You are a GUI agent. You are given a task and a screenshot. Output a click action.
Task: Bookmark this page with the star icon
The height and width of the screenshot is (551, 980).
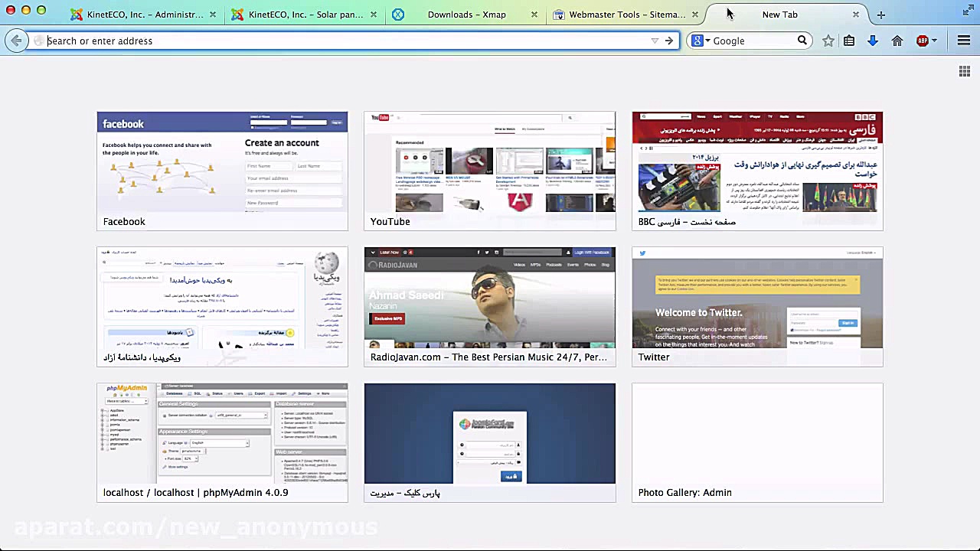[x=828, y=41]
